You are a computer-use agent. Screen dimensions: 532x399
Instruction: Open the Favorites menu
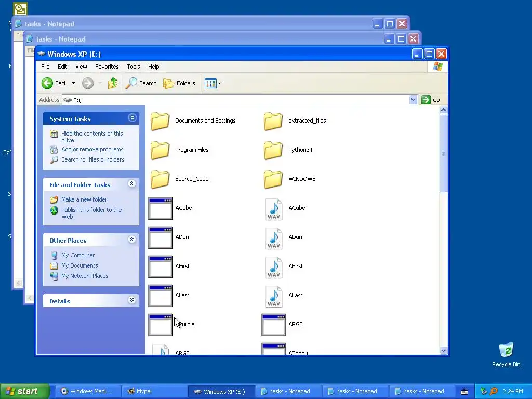tap(107, 66)
